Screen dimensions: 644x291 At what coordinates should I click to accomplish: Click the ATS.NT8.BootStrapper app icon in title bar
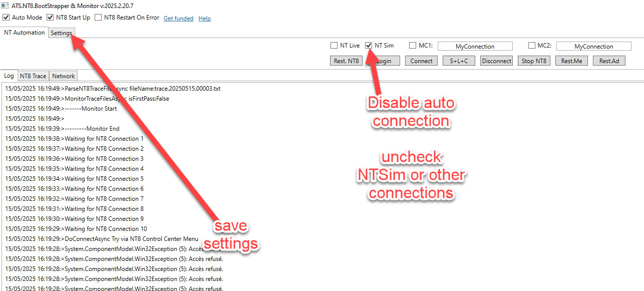[5, 5]
